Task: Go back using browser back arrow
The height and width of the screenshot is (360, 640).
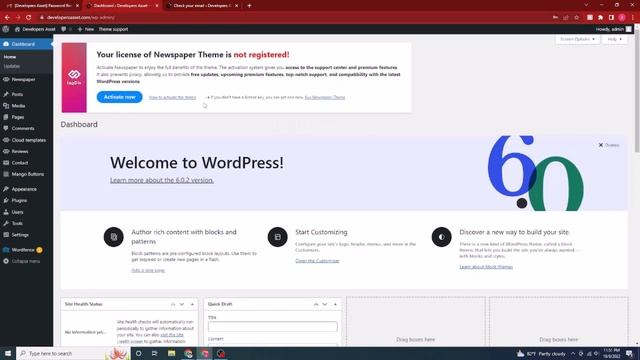Action: click(7, 17)
